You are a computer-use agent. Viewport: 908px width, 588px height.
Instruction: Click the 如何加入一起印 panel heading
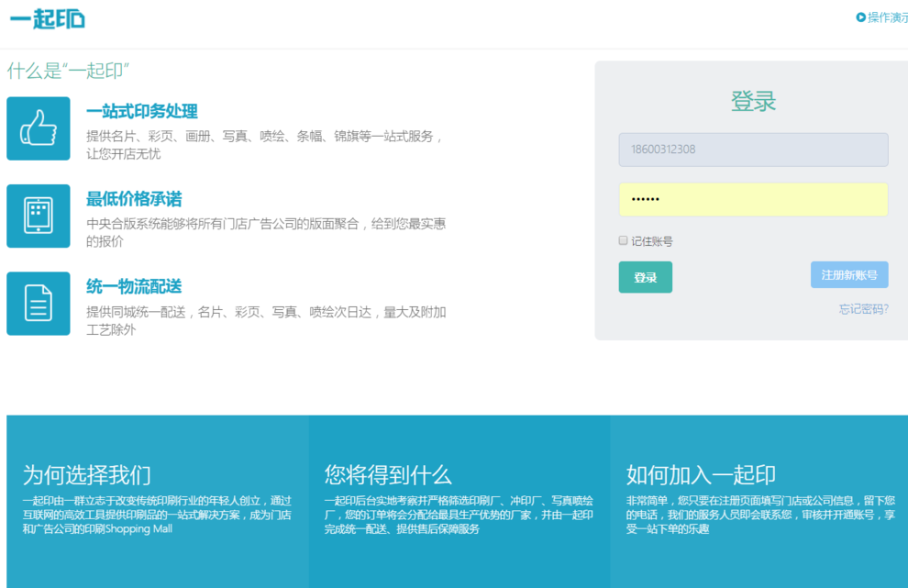tap(701, 475)
